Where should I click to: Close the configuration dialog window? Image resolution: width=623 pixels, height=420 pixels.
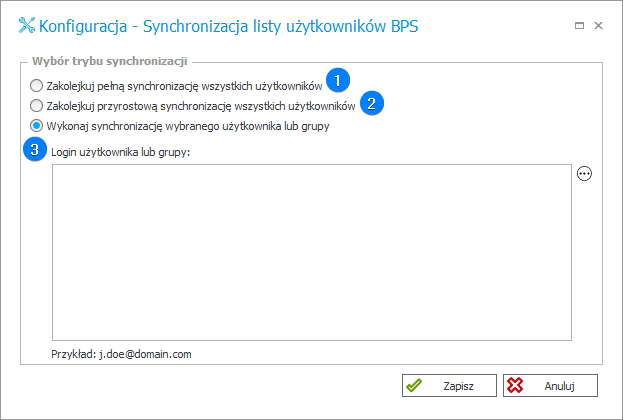pyautogui.click(x=598, y=26)
